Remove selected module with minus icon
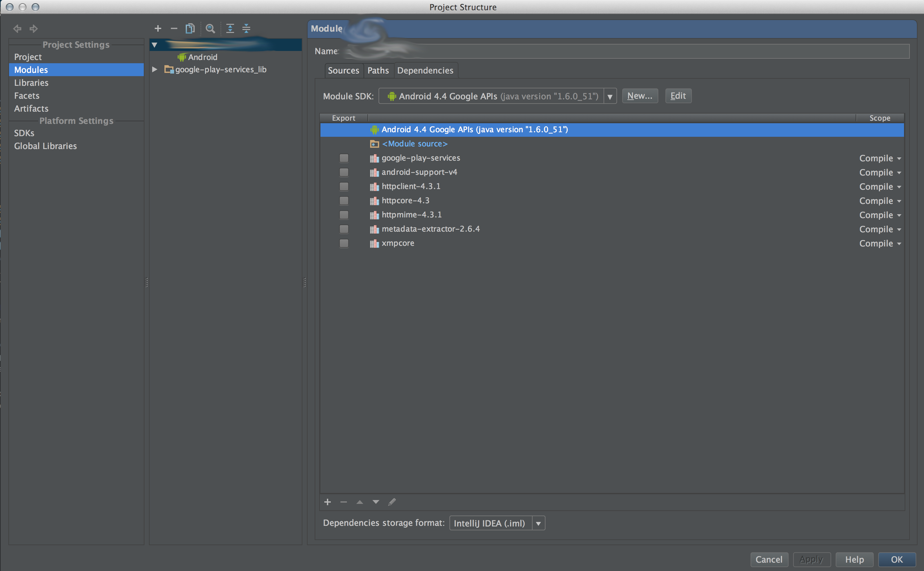The width and height of the screenshot is (924, 571). coord(174,28)
